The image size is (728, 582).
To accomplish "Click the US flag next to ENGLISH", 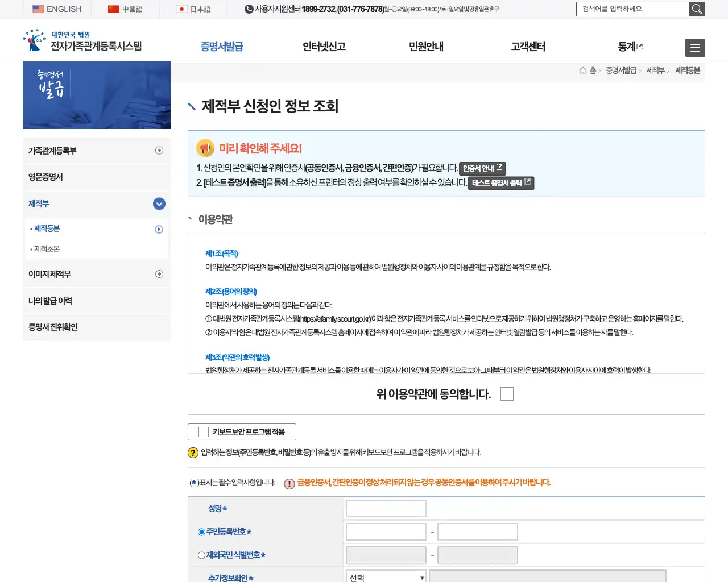I will pyautogui.click(x=38, y=9).
